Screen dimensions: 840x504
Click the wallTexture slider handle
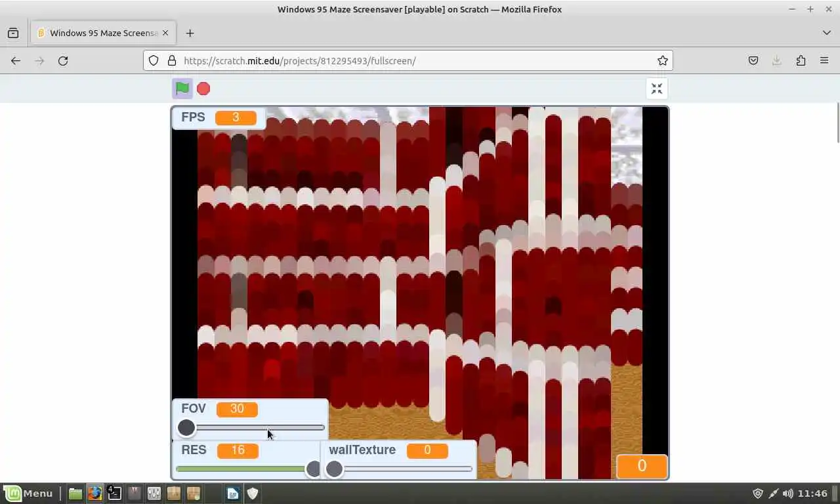pyautogui.click(x=334, y=469)
